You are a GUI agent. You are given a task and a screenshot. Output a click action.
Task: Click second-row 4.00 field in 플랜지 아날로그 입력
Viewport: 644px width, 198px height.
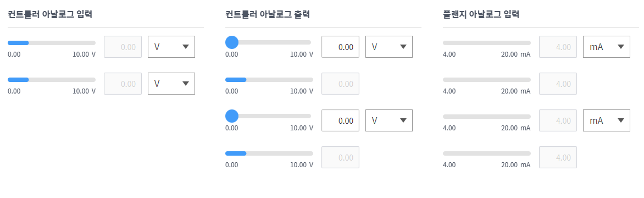(558, 84)
